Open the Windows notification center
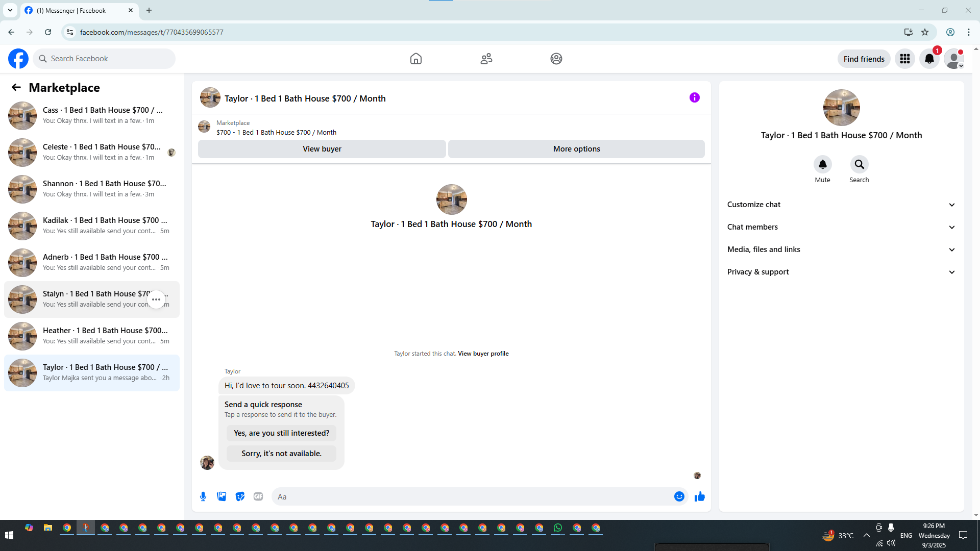This screenshot has width=980, height=551. coord(964,535)
